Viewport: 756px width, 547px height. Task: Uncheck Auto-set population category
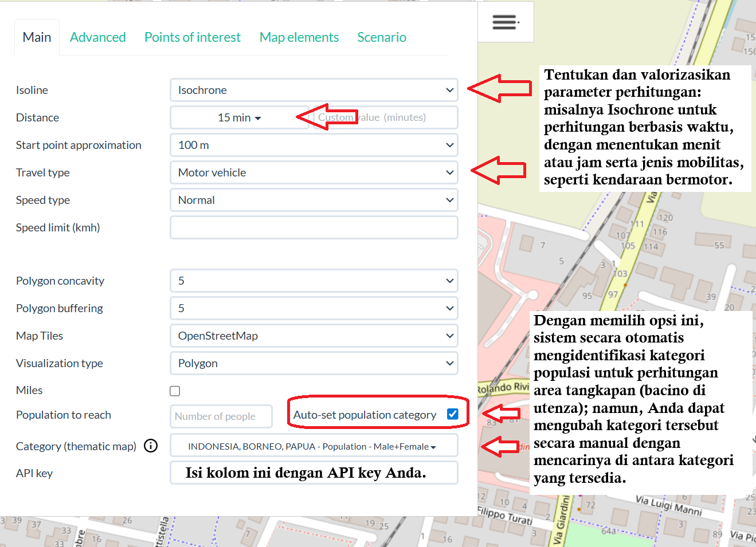(452, 414)
